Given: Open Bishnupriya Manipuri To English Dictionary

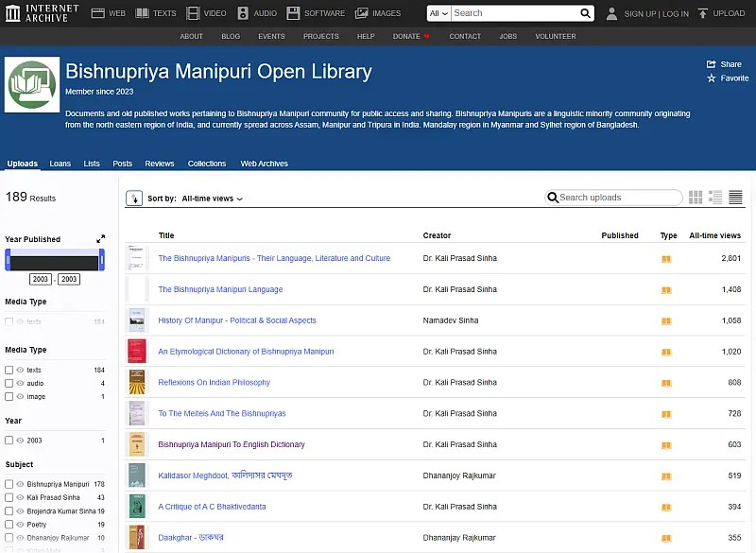Looking at the screenshot, I should click(x=232, y=444).
